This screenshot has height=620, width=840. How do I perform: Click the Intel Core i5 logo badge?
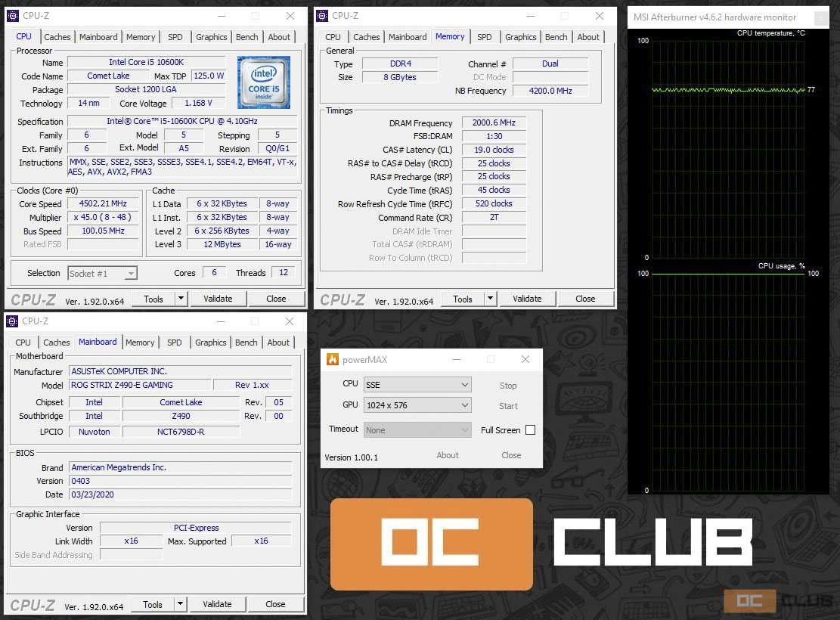263,82
